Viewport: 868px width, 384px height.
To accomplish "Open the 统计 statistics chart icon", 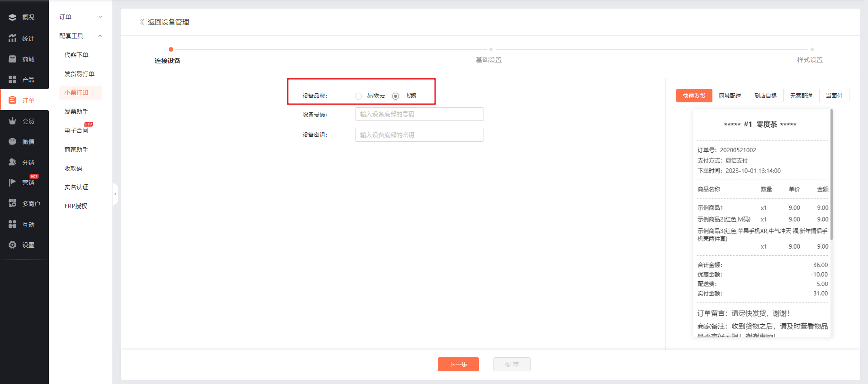I will point(13,38).
